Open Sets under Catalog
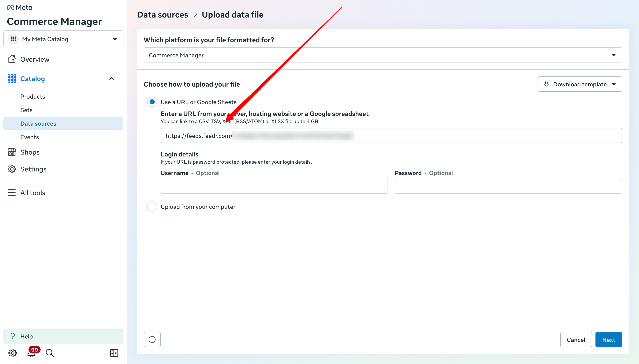639x364 pixels. 27,110
